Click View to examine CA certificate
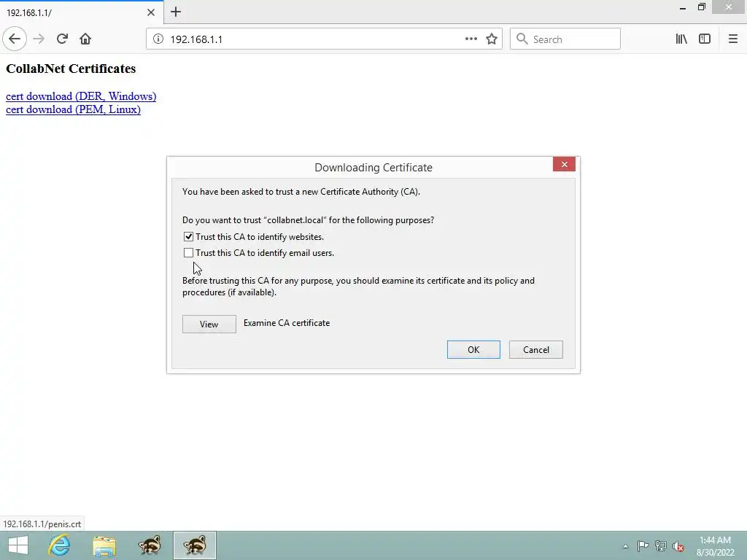 (209, 324)
